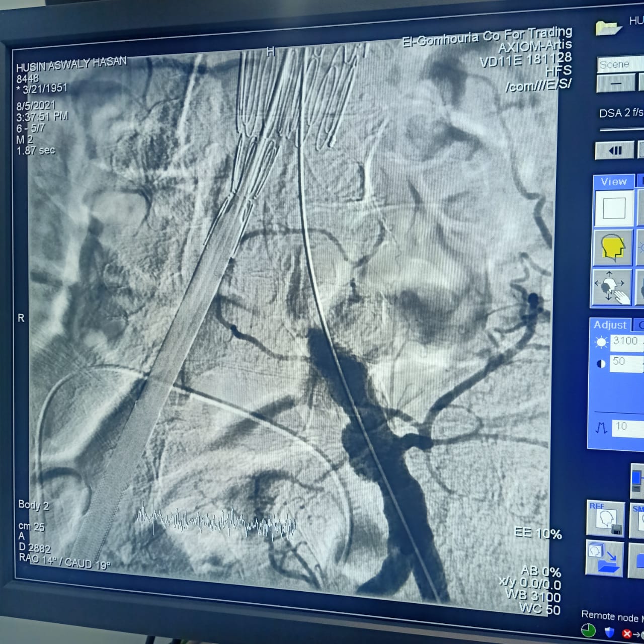
Task: Switch to the Adjust tab
Action: click(x=610, y=325)
